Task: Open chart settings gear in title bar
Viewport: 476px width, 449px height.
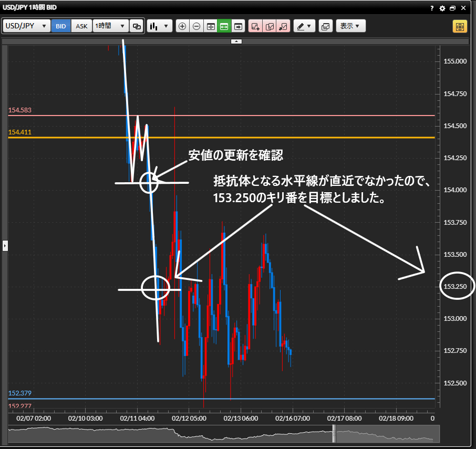Action: (442, 8)
